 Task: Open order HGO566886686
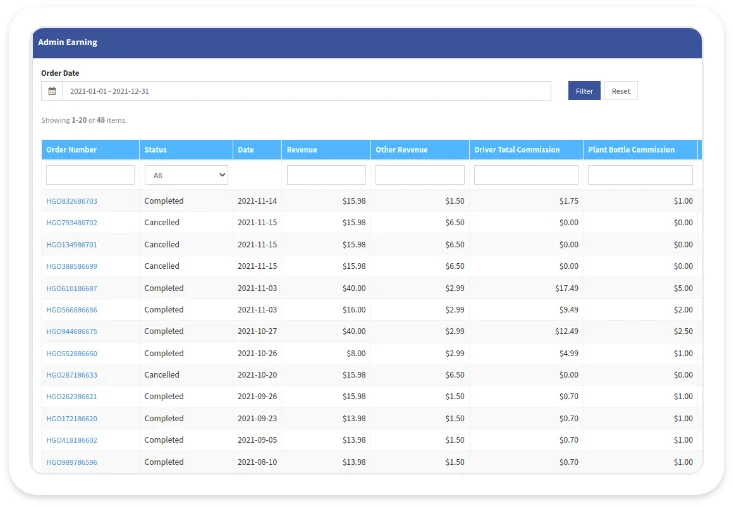coord(72,310)
